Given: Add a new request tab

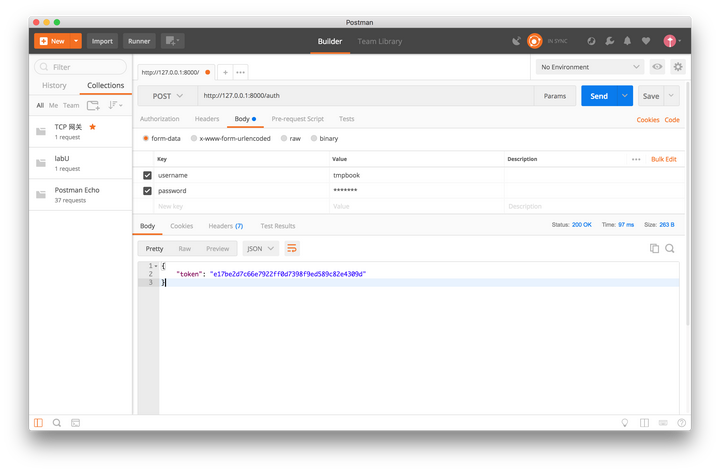Looking at the screenshot, I should (x=225, y=72).
